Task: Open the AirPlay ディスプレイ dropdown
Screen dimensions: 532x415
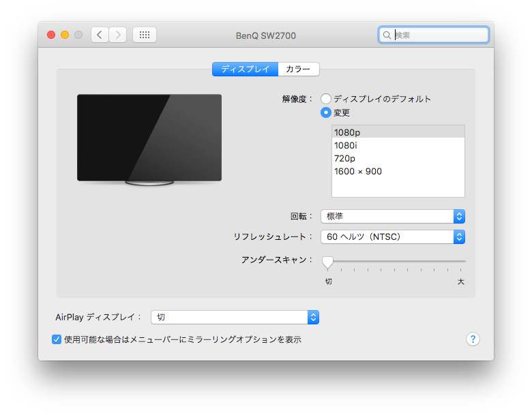Action: point(235,318)
